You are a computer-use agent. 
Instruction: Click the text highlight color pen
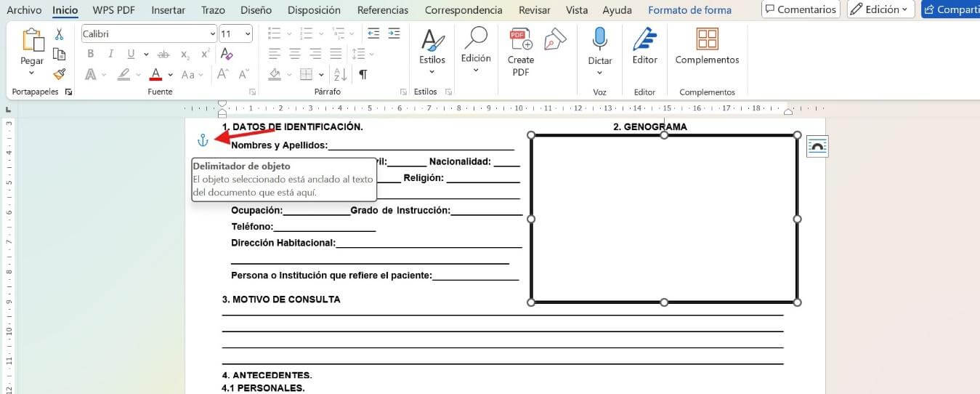point(123,74)
